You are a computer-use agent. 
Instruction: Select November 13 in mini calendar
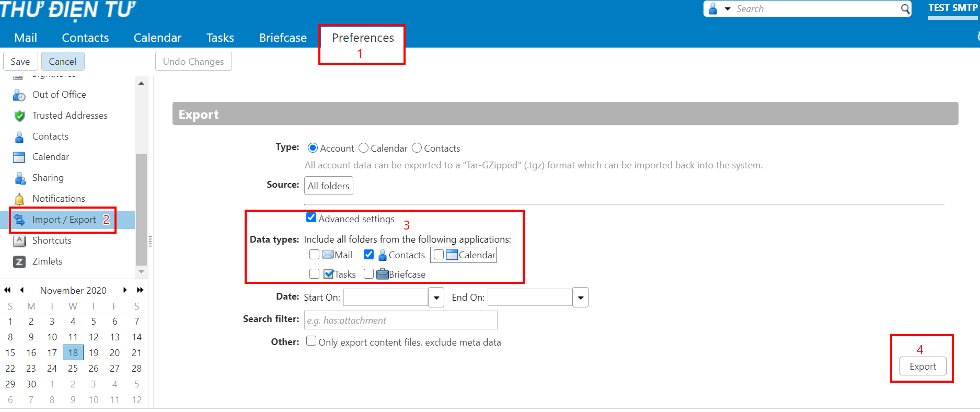pos(114,337)
